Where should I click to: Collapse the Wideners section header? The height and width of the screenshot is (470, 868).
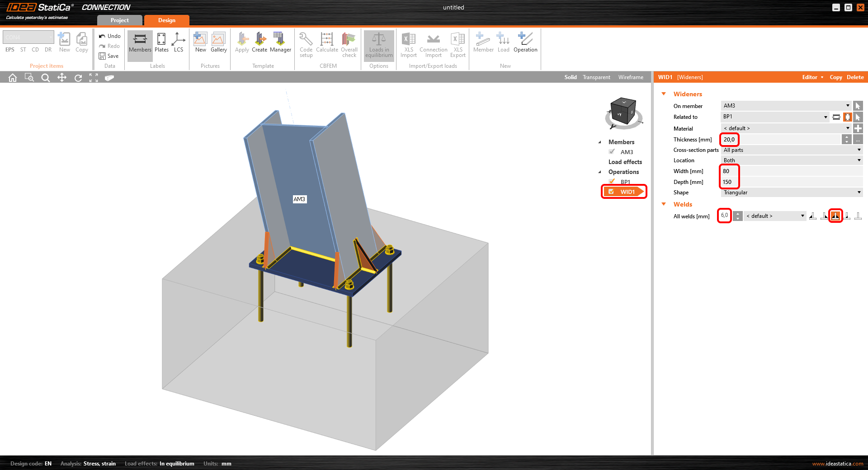[x=664, y=94]
